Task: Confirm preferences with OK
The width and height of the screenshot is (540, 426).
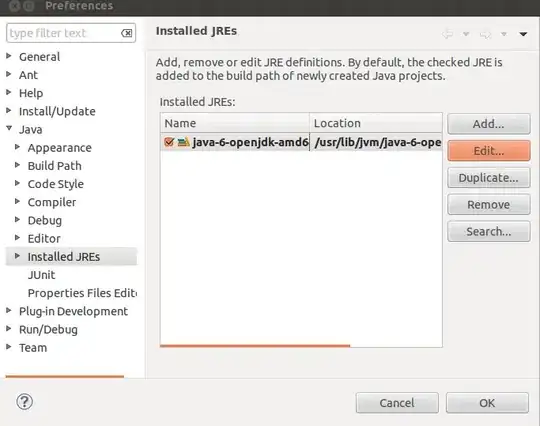Action: 487,403
